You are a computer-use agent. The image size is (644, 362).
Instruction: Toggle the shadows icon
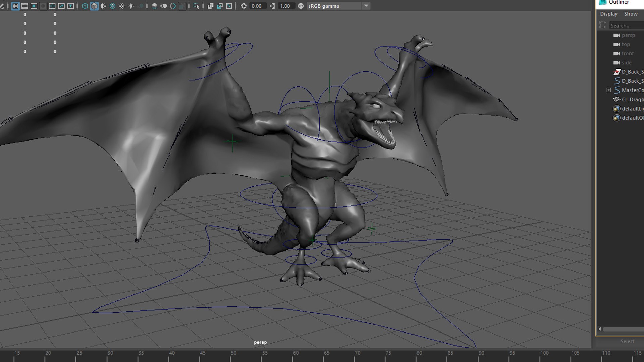[x=141, y=6]
